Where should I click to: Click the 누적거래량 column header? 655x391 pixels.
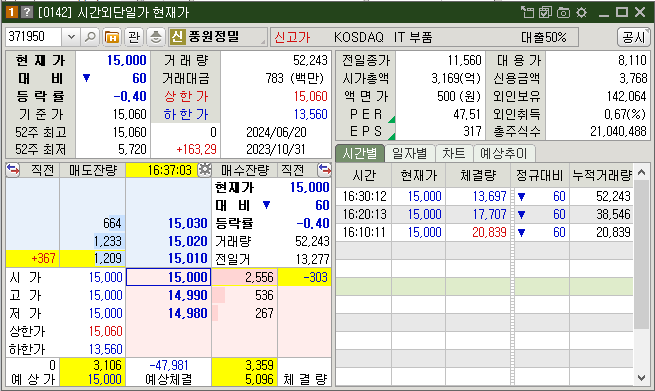(x=602, y=175)
